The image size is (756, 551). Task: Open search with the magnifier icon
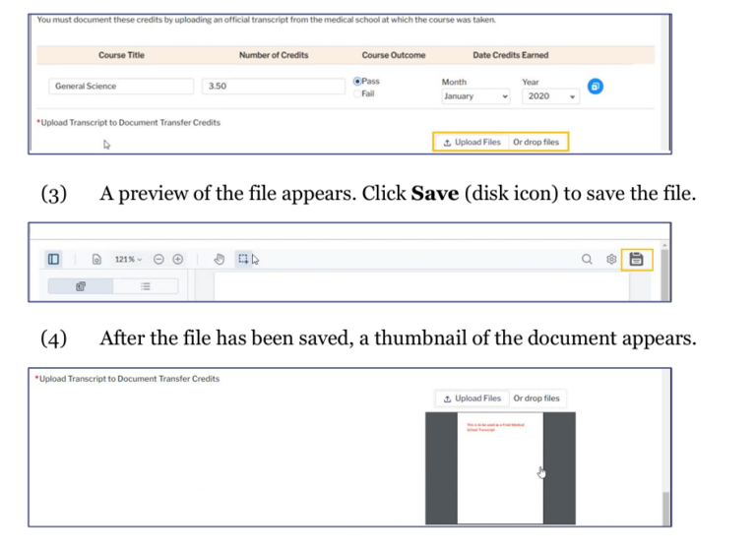click(x=587, y=260)
